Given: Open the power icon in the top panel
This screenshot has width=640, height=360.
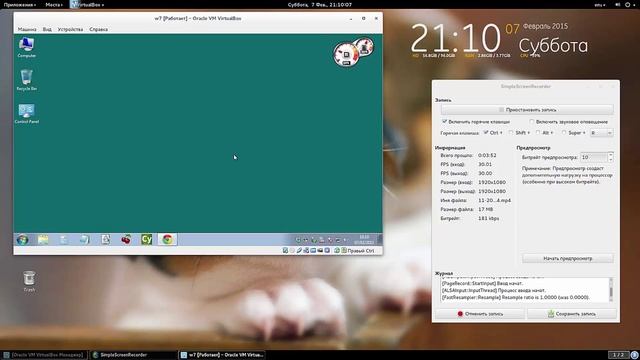Looking at the screenshot, I should pyautogui.click(x=628, y=4).
